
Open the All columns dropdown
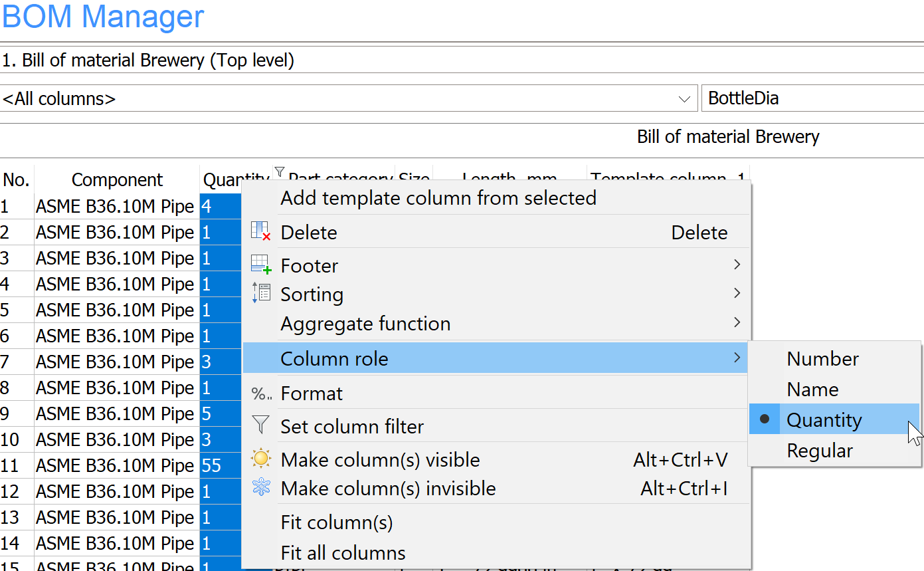(x=684, y=99)
